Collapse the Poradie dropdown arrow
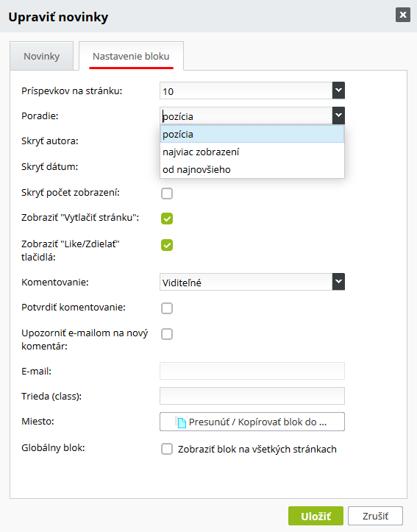The height and width of the screenshot is (532, 417). click(x=338, y=116)
